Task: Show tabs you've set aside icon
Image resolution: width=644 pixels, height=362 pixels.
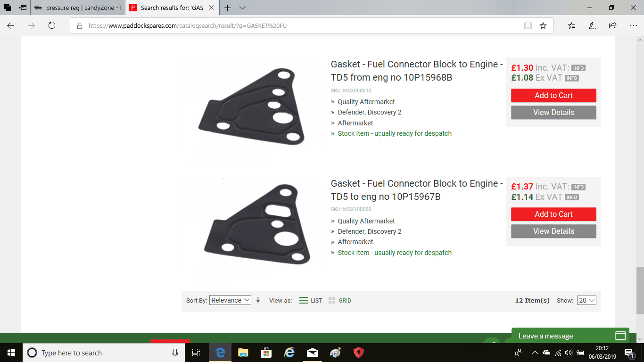Action: 8,8
